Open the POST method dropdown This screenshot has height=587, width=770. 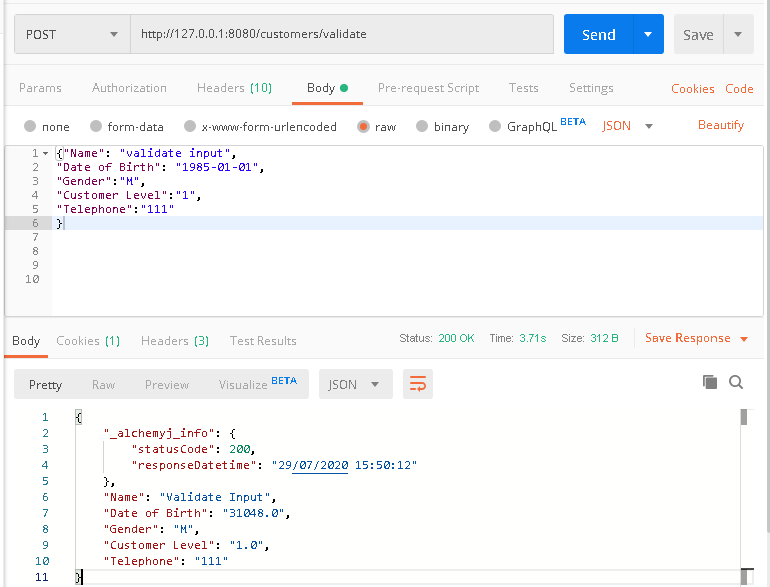[72, 34]
